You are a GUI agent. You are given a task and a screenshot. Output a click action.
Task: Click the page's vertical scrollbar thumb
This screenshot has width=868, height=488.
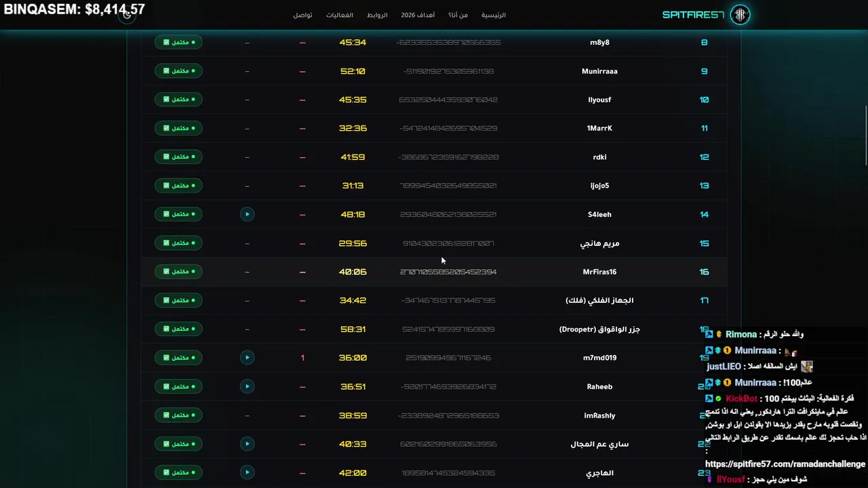click(x=865, y=136)
